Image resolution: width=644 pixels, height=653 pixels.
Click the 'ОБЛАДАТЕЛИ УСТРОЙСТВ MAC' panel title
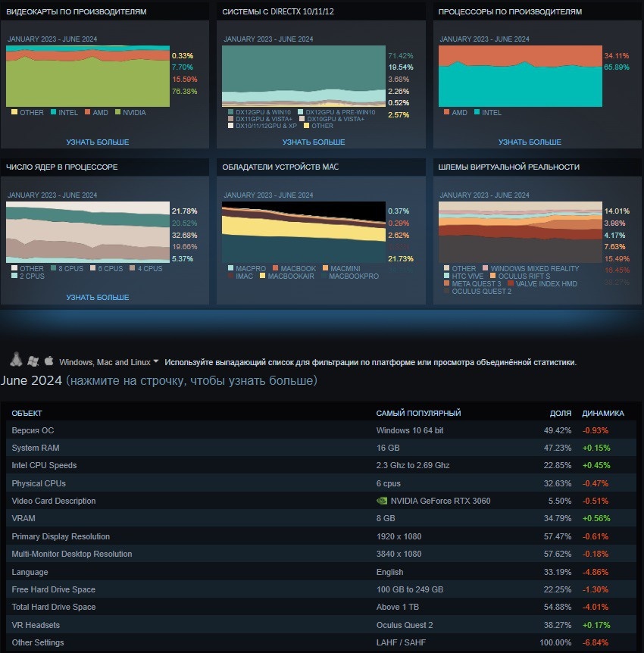point(280,167)
